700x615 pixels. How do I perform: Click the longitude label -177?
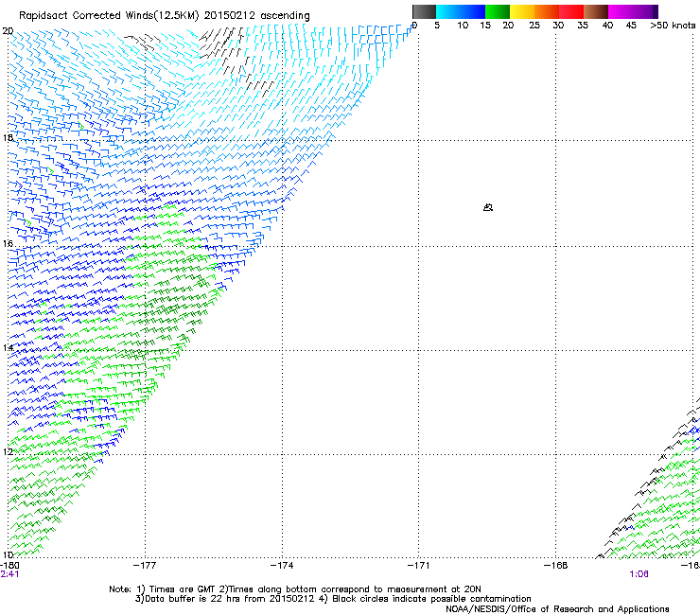[x=145, y=566]
